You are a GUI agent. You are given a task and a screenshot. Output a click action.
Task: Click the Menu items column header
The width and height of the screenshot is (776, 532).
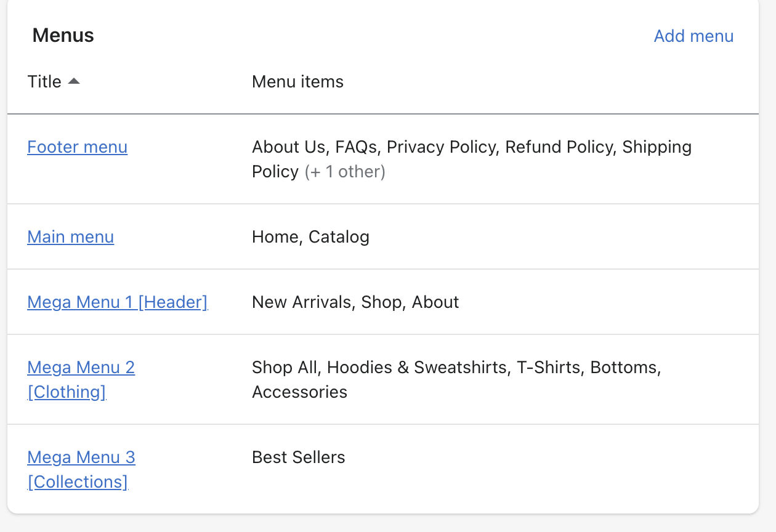(x=297, y=82)
